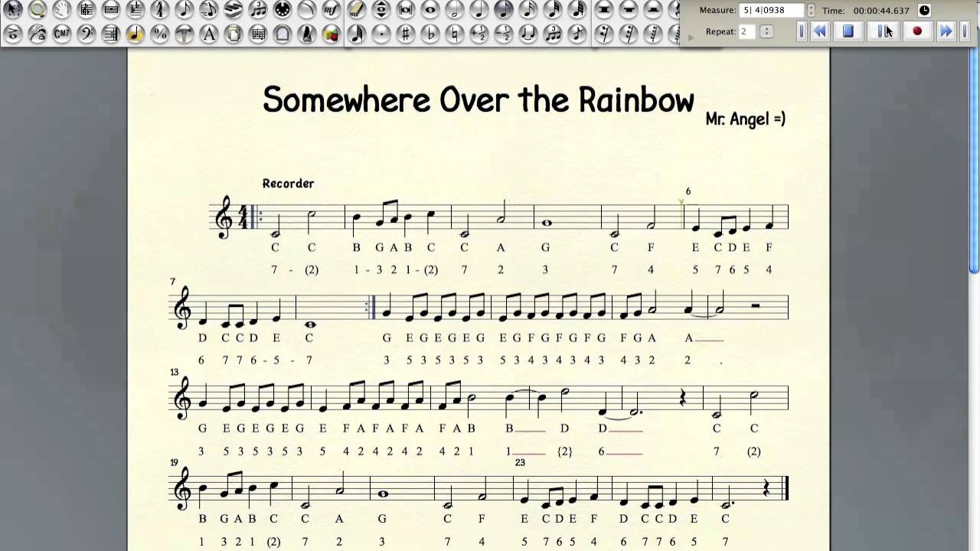Choose the selected eighth note duration
The width and height of the screenshot is (980, 551).
pos(503,9)
